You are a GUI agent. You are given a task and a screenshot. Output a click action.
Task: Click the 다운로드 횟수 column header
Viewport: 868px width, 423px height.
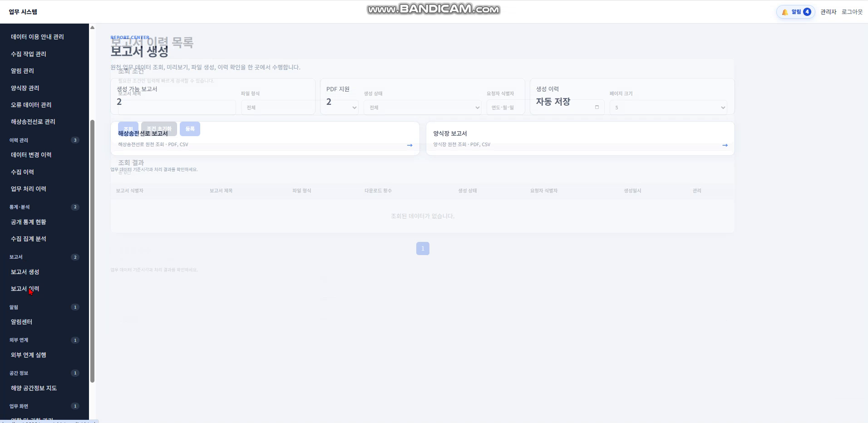(378, 191)
